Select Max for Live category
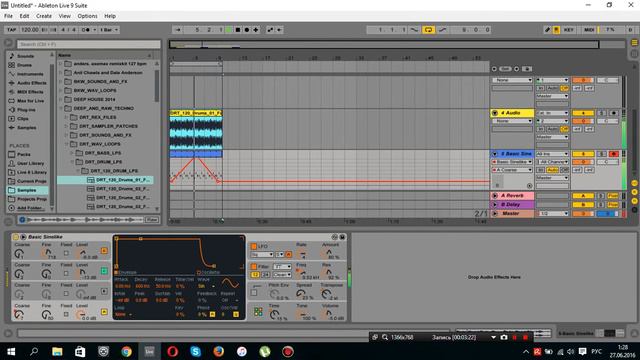 click(x=31, y=101)
